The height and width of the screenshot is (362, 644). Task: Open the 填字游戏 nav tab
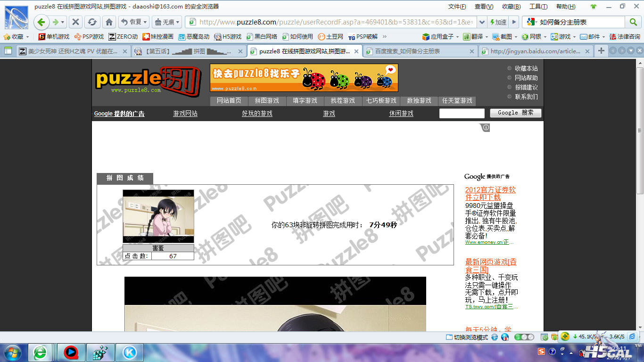[305, 101]
